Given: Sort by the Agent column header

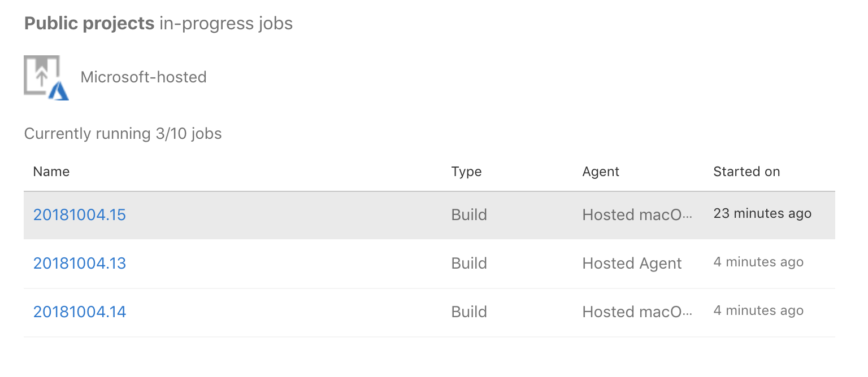Looking at the screenshot, I should pyautogui.click(x=601, y=172).
